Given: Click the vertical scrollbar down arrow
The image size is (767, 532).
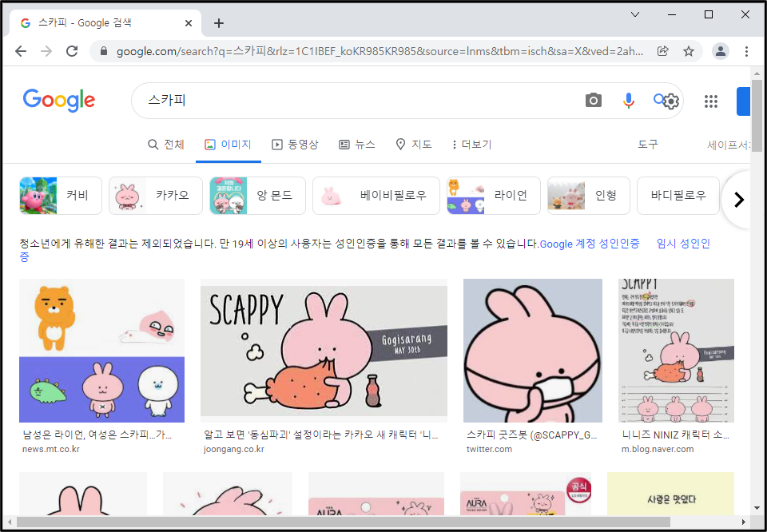Looking at the screenshot, I should coord(757,509).
